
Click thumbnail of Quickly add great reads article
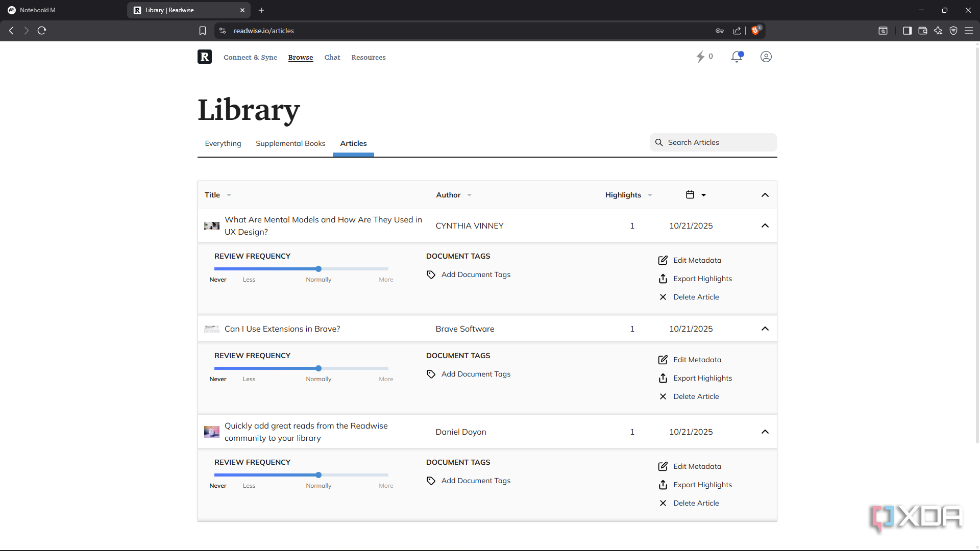pyautogui.click(x=212, y=432)
